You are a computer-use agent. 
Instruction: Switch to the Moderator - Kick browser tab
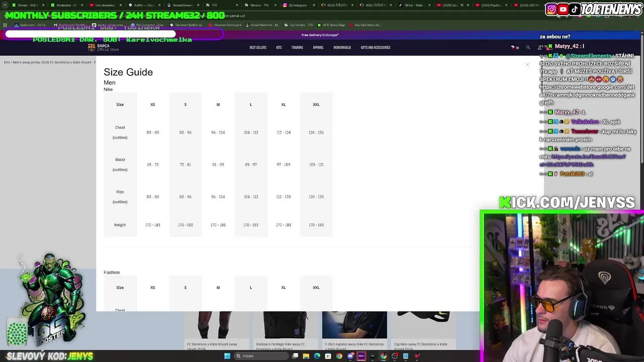(x=66, y=5)
